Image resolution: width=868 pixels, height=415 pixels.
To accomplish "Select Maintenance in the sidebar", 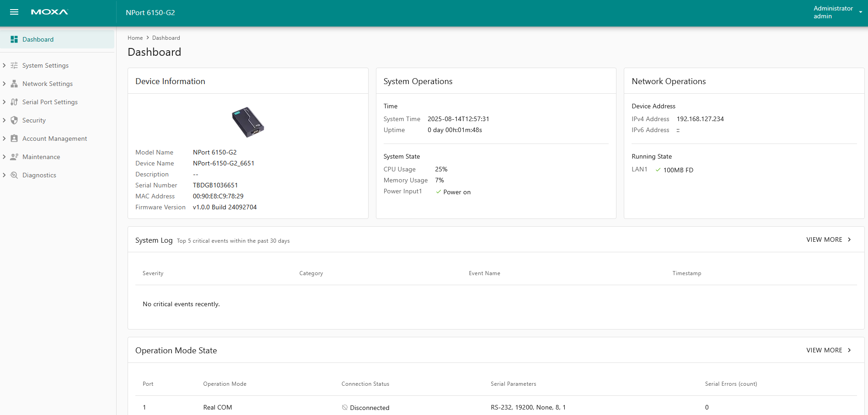I will point(41,157).
